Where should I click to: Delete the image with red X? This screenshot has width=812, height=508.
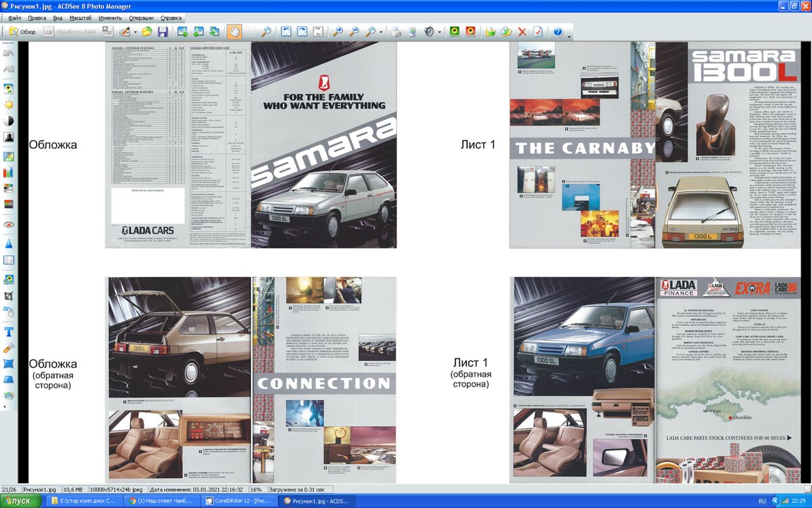pyautogui.click(x=522, y=32)
